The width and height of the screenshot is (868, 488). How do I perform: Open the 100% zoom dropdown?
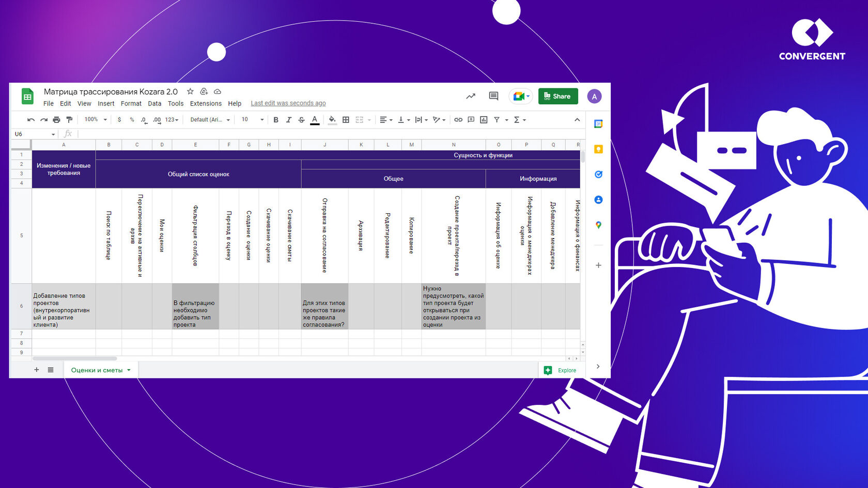[96, 120]
